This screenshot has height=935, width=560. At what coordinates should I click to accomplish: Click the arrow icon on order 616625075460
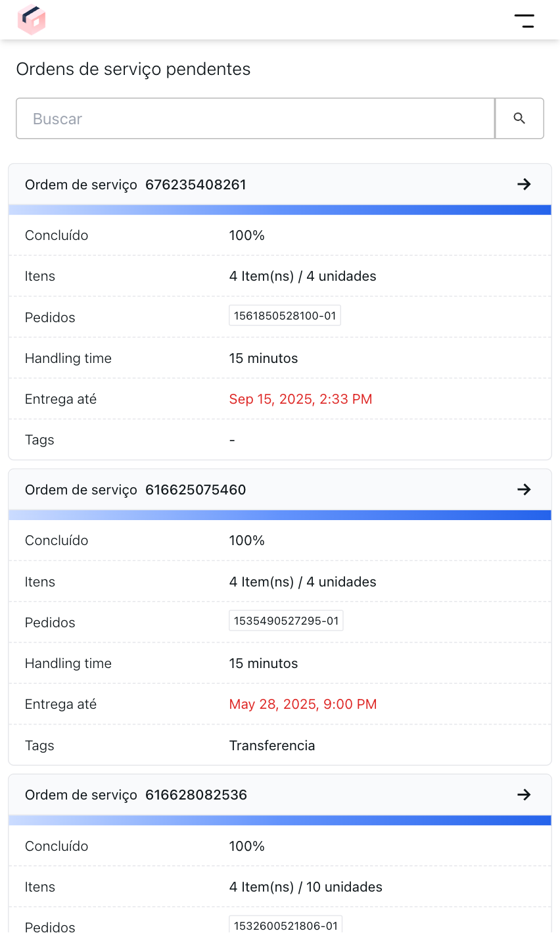pos(523,489)
